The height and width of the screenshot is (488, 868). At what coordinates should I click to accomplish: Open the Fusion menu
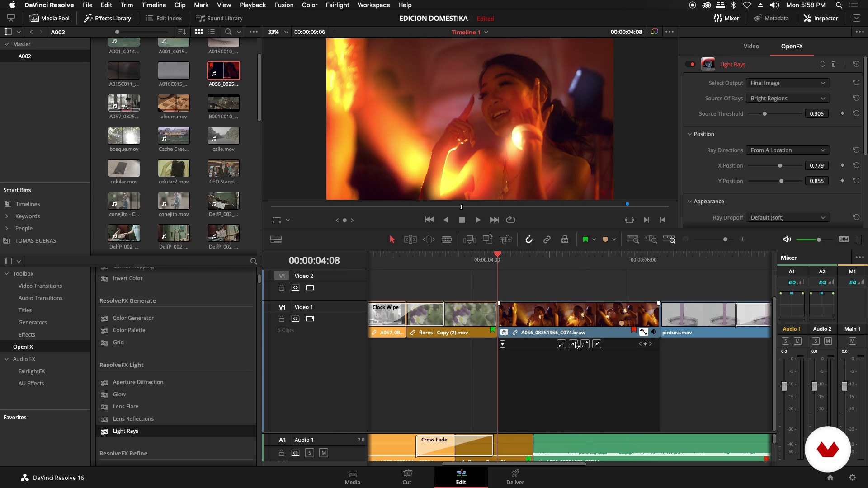tap(284, 5)
